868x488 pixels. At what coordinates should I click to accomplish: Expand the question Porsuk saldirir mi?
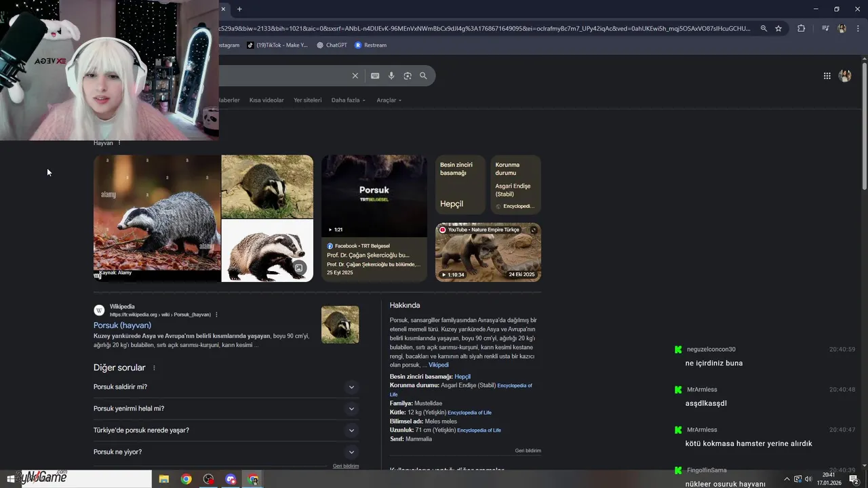[226, 387]
